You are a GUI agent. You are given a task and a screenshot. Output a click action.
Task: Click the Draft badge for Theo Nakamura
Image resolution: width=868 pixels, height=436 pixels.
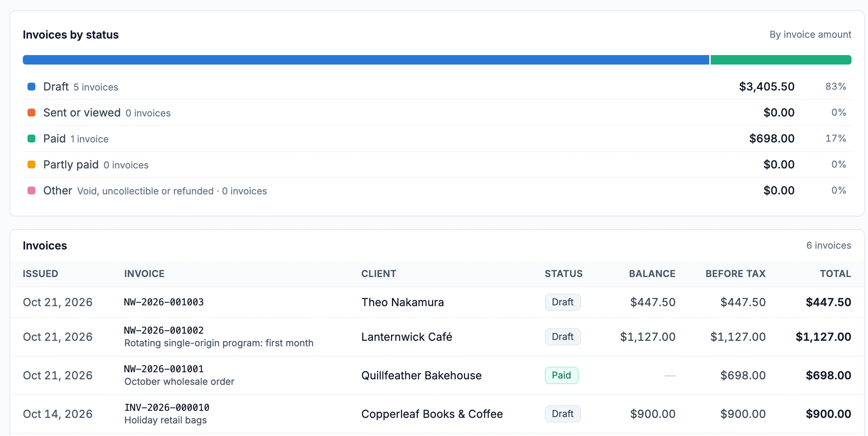[x=563, y=302]
